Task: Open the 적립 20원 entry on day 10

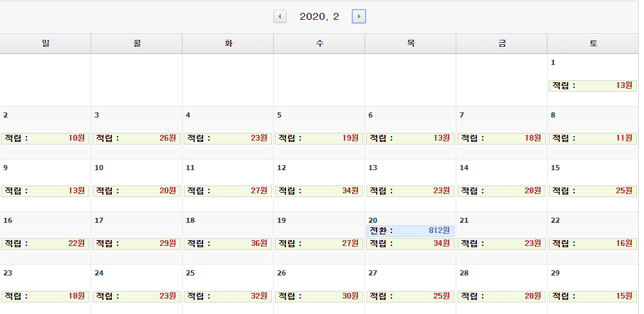Action: point(136,191)
